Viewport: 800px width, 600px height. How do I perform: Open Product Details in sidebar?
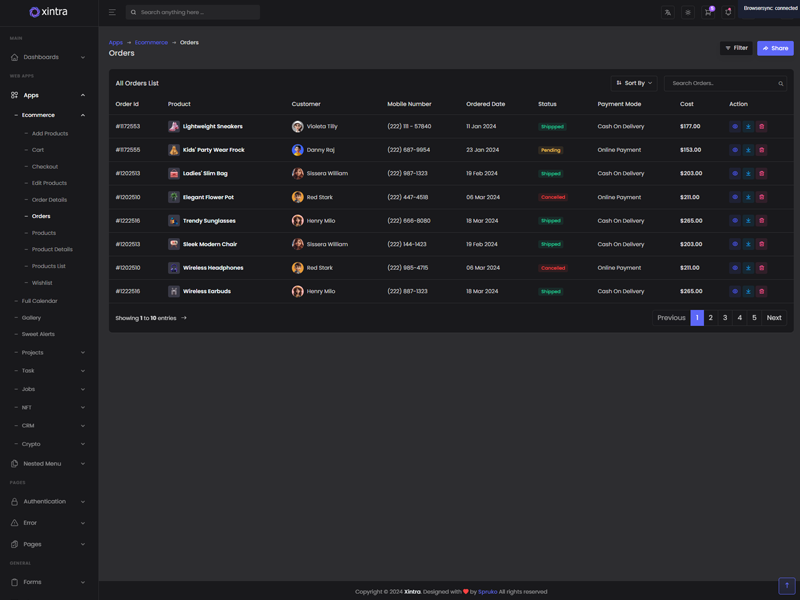click(52, 249)
